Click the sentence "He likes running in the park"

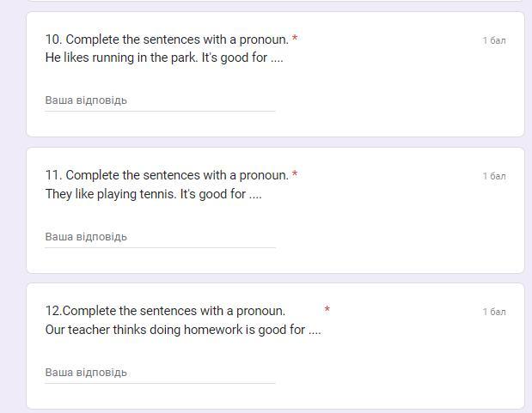[x=121, y=58]
